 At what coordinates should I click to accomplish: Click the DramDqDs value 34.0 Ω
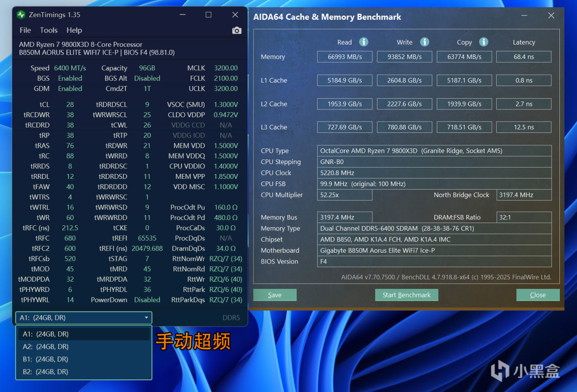[226, 249]
